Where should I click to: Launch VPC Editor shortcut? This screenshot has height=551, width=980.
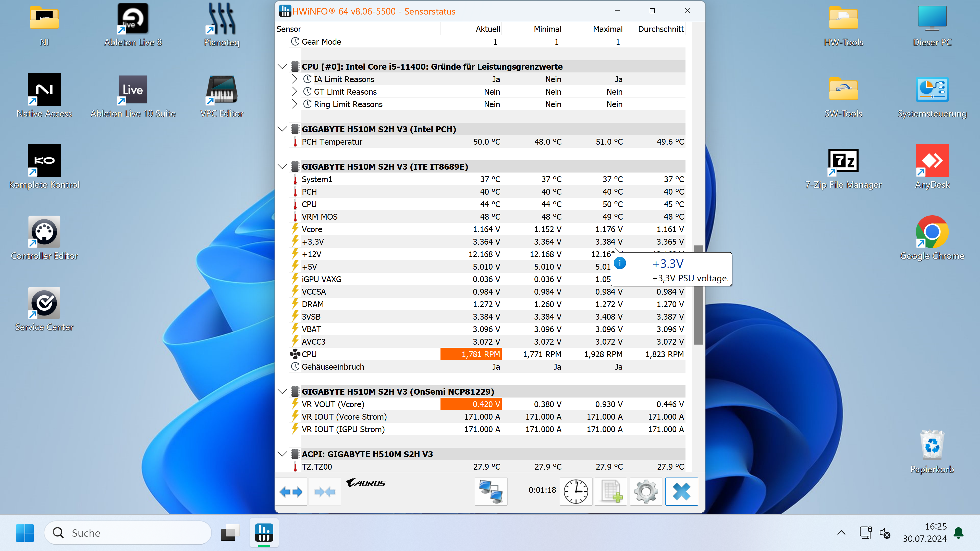222,96
